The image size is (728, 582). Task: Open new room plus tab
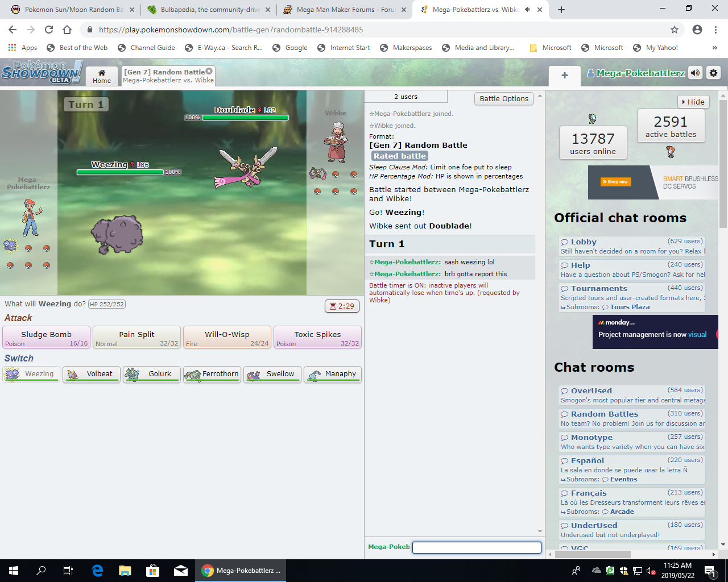pos(564,76)
